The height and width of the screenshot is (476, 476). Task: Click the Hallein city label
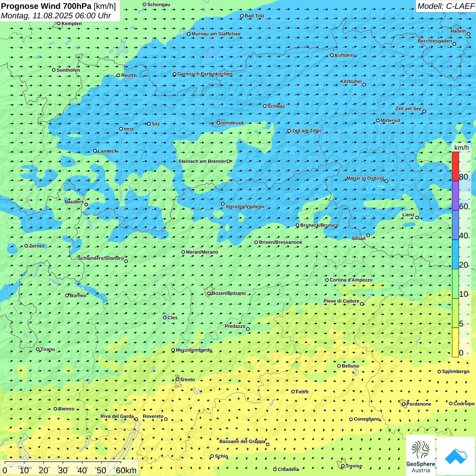pyautogui.click(x=458, y=31)
